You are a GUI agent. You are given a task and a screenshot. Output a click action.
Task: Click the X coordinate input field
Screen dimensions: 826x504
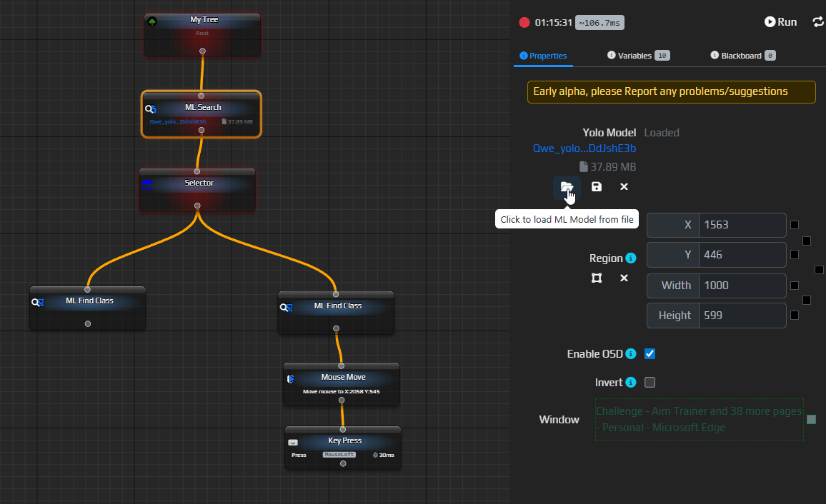pos(742,225)
